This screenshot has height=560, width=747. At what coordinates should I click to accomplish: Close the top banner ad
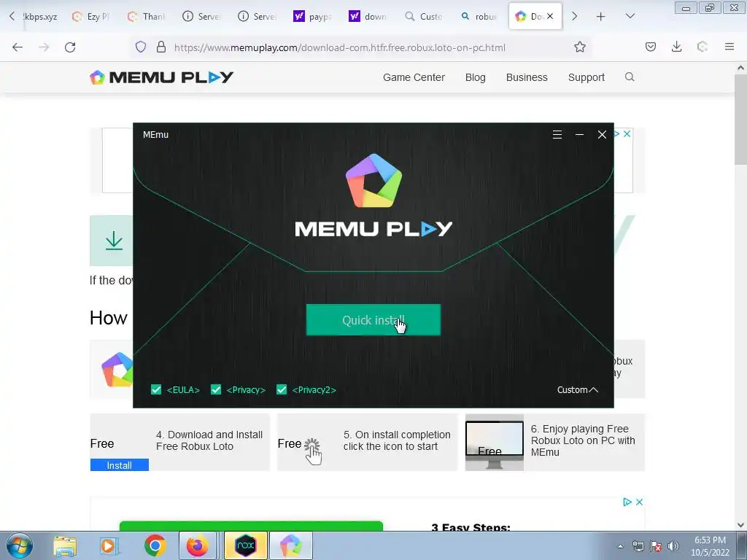tap(627, 134)
